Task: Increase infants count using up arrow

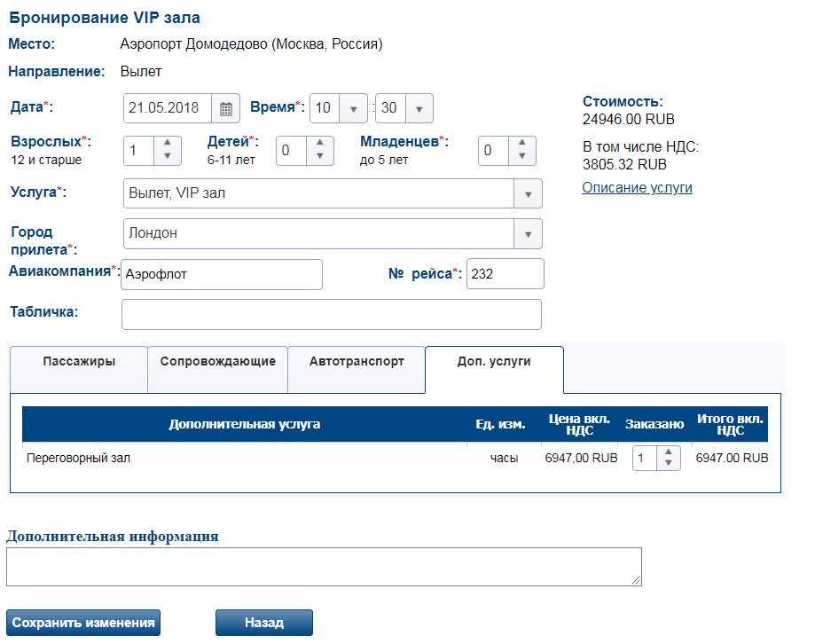Action: click(x=522, y=144)
